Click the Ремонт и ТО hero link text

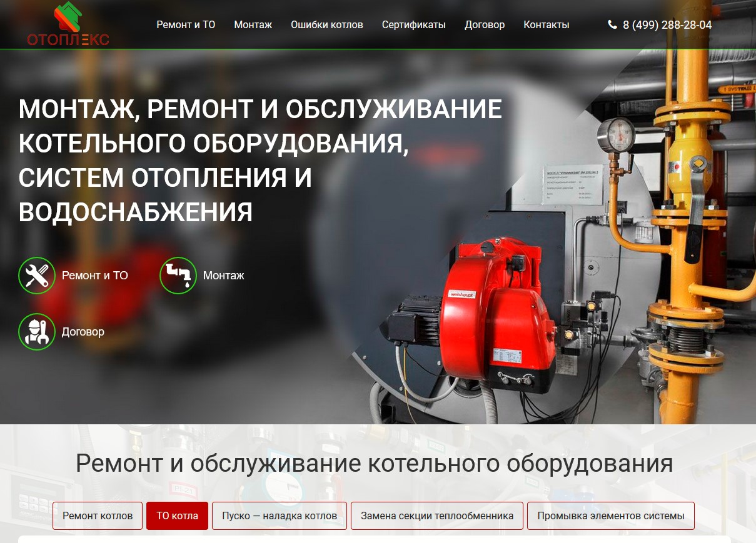(95, 276)
